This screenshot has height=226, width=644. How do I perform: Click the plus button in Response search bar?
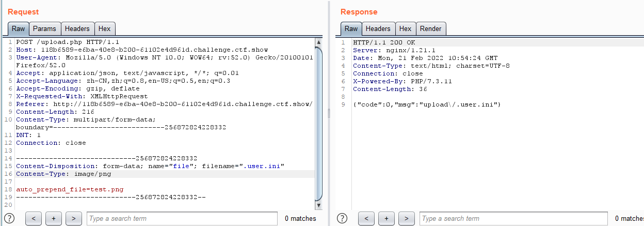[387, 218]
